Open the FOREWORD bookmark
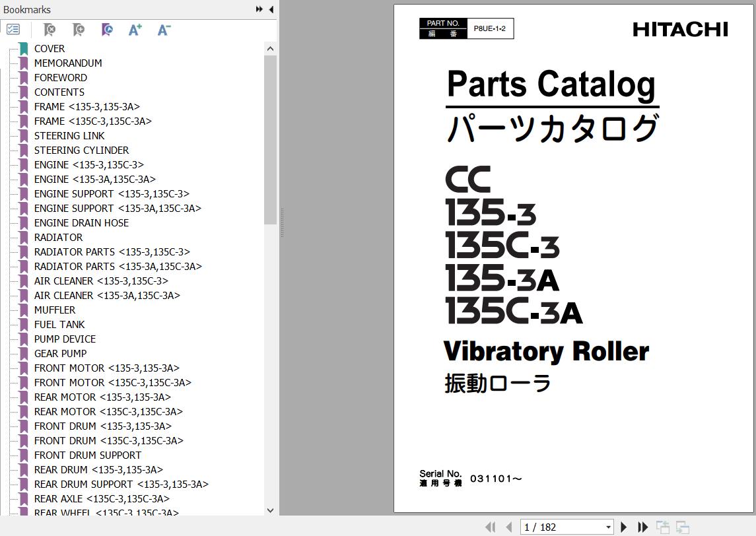This screenshot has height=536, width=756. [x=60, y=78]
